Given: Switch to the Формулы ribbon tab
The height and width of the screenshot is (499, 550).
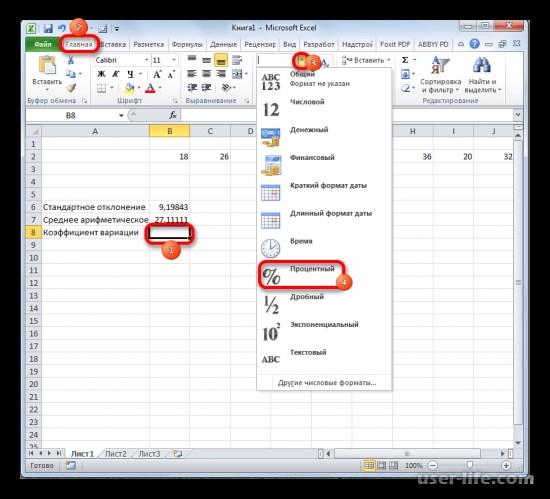Looking at the screenshot, I should pyautogui.click(x=187, y=45).
